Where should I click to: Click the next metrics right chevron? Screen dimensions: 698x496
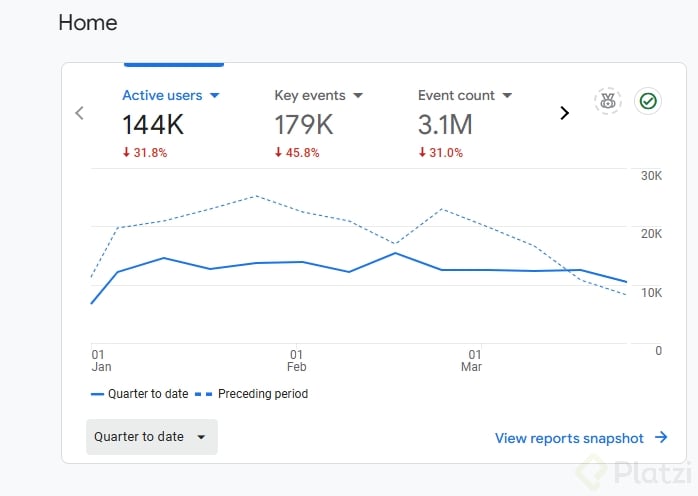(x=564, y=113)
